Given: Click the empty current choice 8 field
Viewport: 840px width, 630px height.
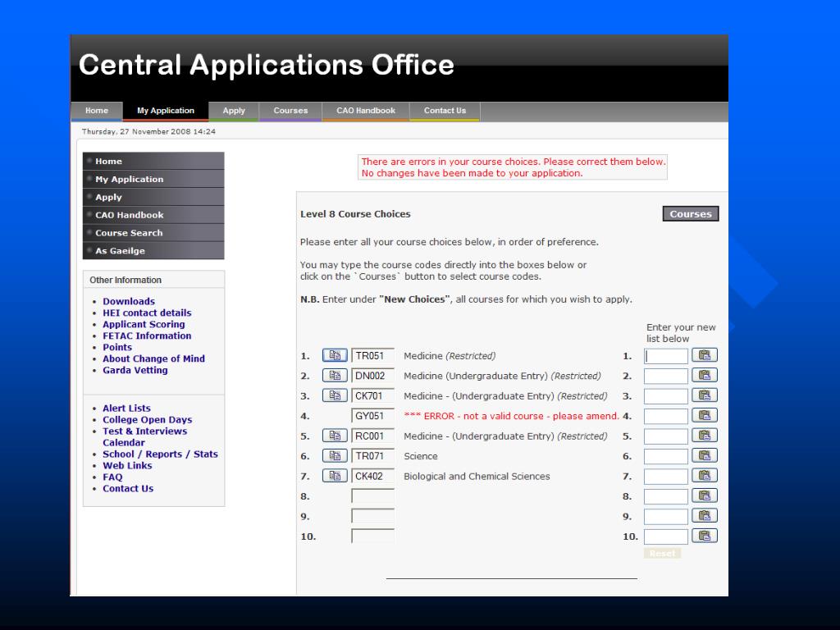Looking at the screenshot, I should (x=373, y=496).
